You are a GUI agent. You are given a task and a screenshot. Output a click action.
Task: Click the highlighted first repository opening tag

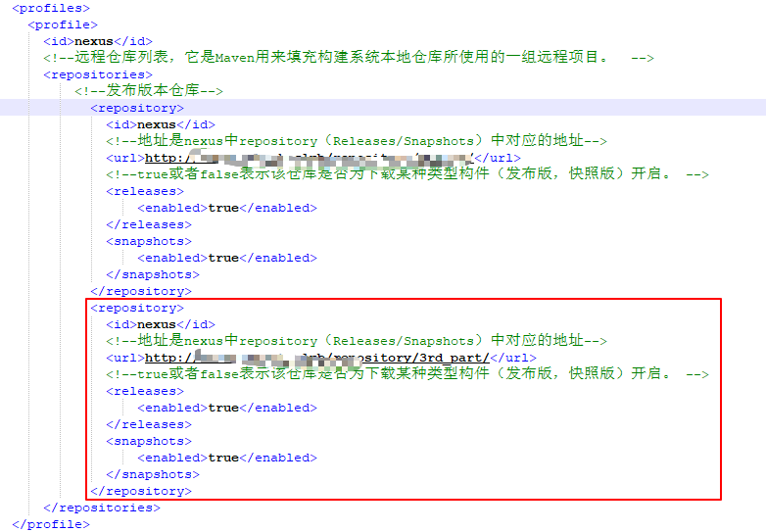pyautogui.click(x=137, y=108)
